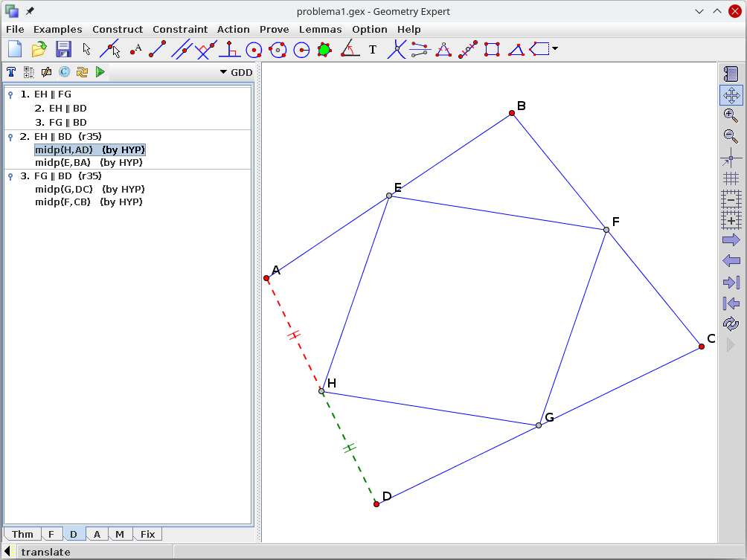This screenshot has height=560, width=747.
Task: Create a new file with the blank page icon
Action: tap(15, 49)
